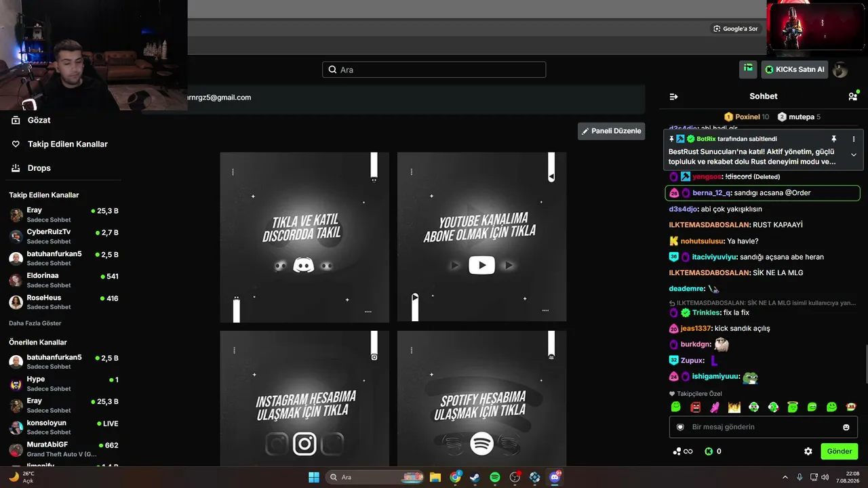
Task: Click username berna_12_q in chat
Action: (x=712, y=193)
